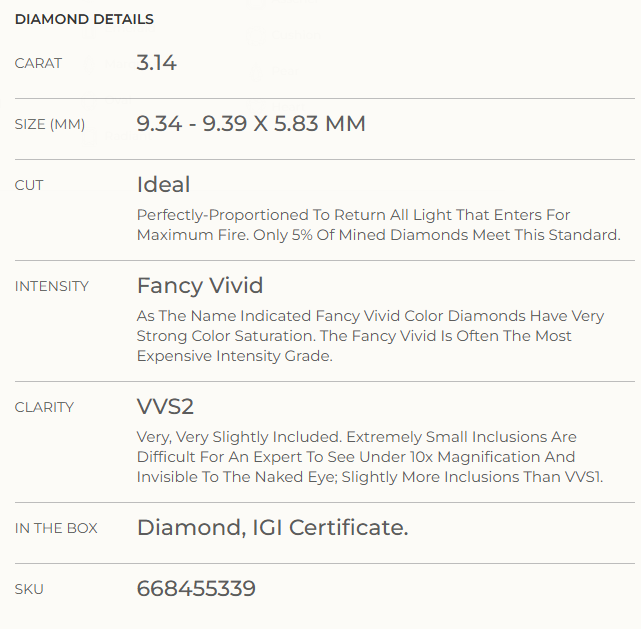Click the Diamond, IGI Certificate text

pos(273,528)
